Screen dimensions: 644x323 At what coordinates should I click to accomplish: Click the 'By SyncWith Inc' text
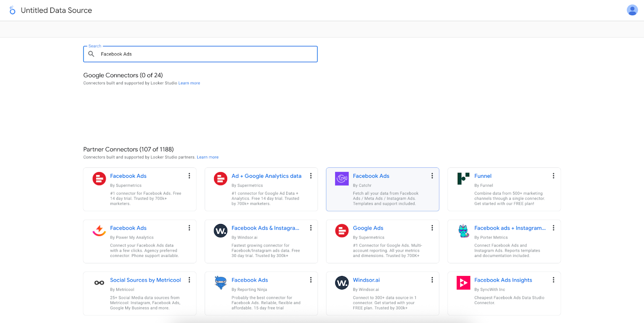click(x=489, y=290)
